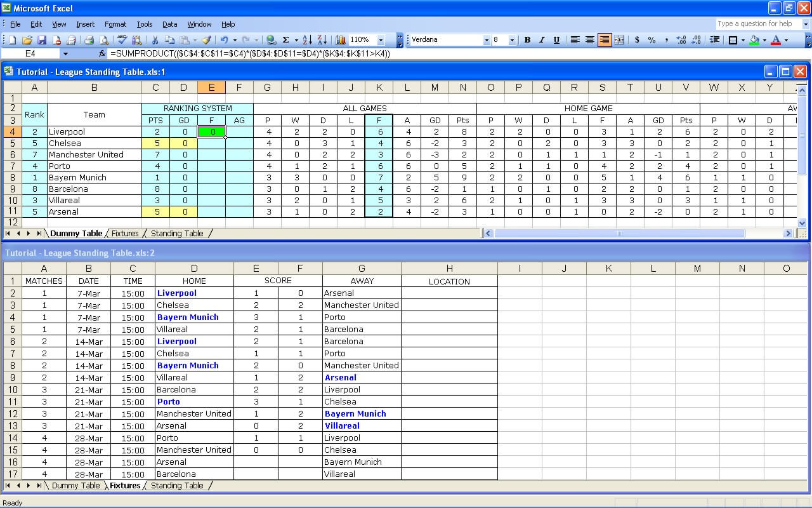The height and width of the screenshot is (508, 812).
Task: Decrease the cell indent
Action: click(x=714, y=40)
